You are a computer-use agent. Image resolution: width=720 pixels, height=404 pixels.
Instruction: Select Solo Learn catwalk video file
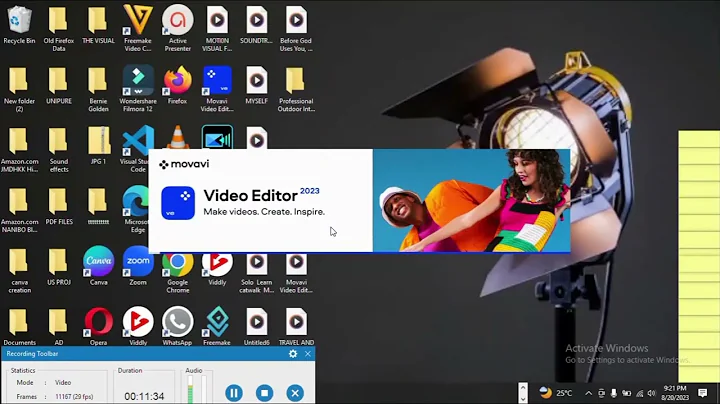[256, 273]
